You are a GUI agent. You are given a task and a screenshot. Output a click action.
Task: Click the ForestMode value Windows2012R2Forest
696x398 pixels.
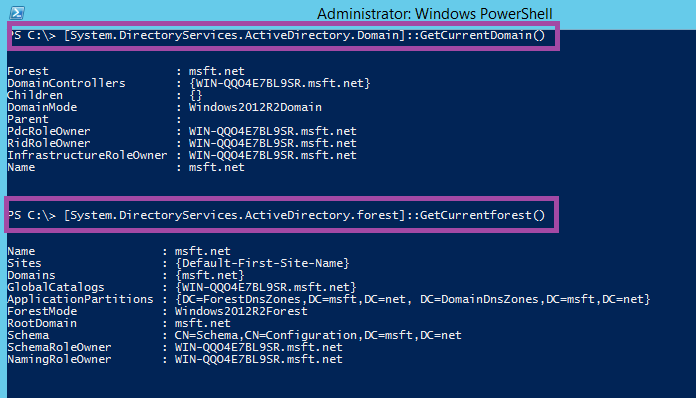point(241,311)
